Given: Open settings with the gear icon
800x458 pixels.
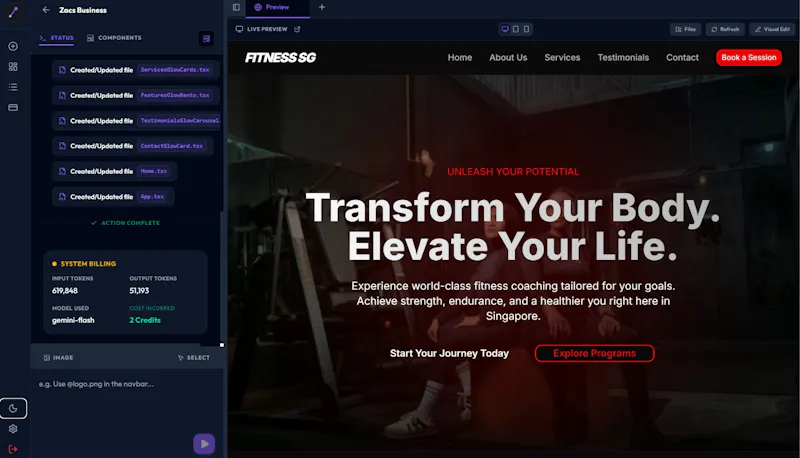Looking at the screenshot, I should (13, 429).
